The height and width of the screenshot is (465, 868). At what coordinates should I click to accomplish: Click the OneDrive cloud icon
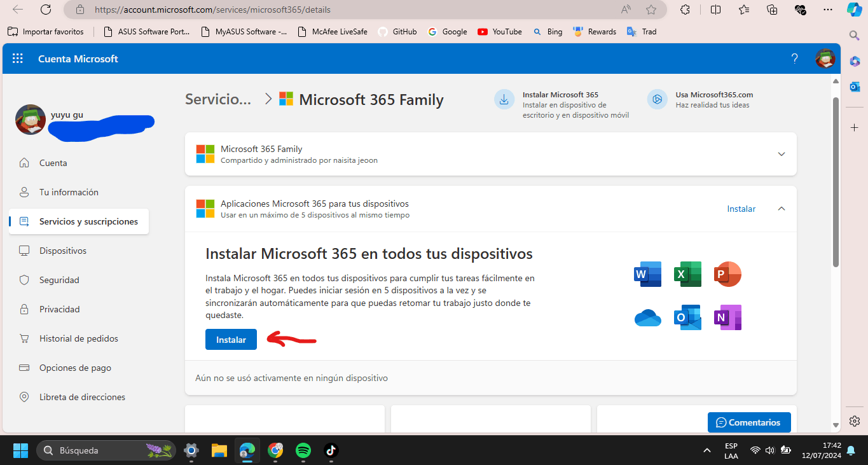coord(648,317)
